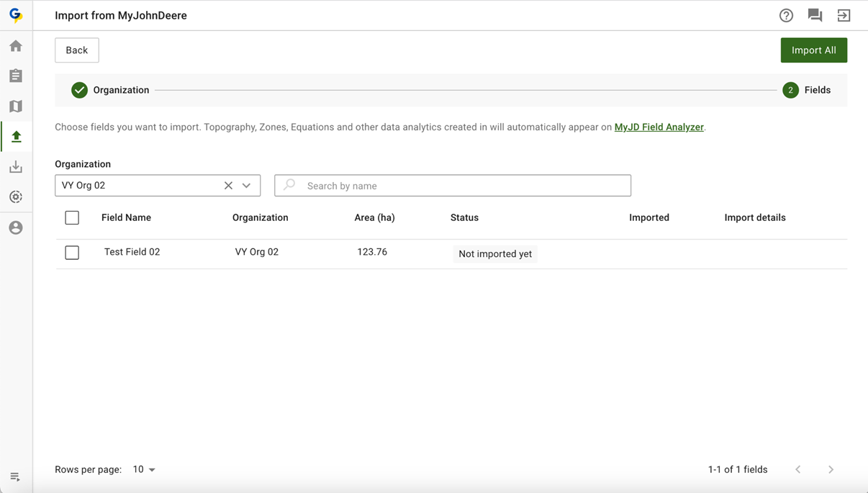The height and width of the screenshot is (493, 868).
Task: Click the Search by name field
Action: coord(461,186)
